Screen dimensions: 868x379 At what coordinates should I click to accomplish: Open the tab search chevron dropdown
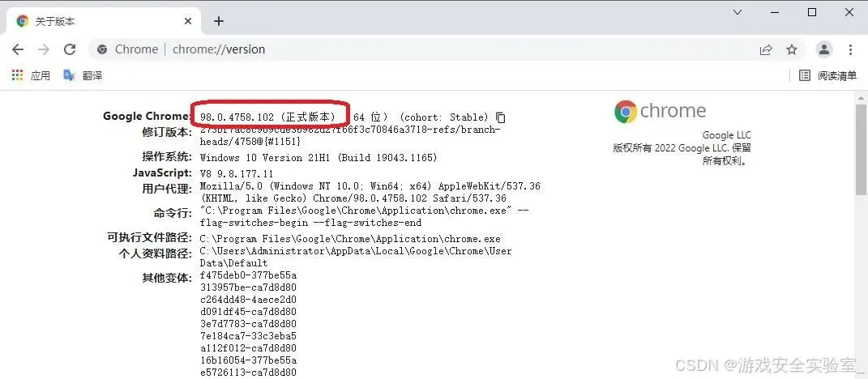738,12
